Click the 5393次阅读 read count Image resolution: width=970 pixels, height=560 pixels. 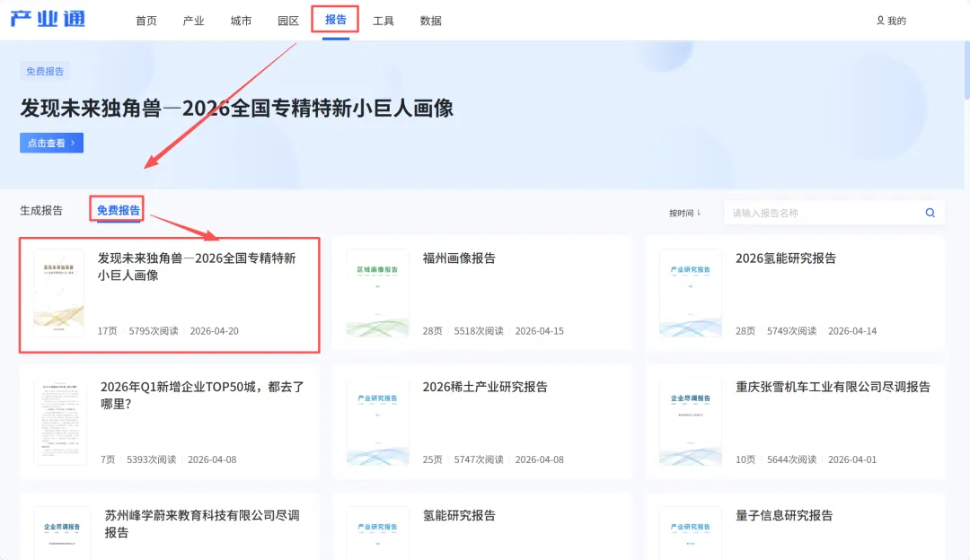pos(152,459)
